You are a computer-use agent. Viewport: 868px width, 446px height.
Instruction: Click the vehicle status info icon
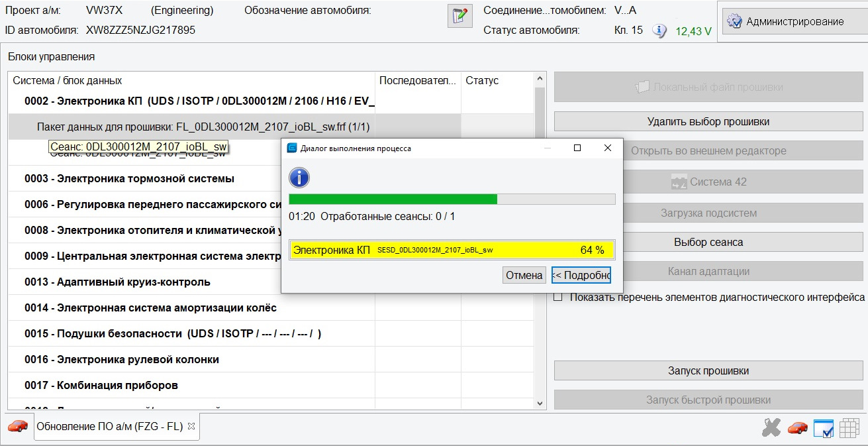click(x=659, y=30)
